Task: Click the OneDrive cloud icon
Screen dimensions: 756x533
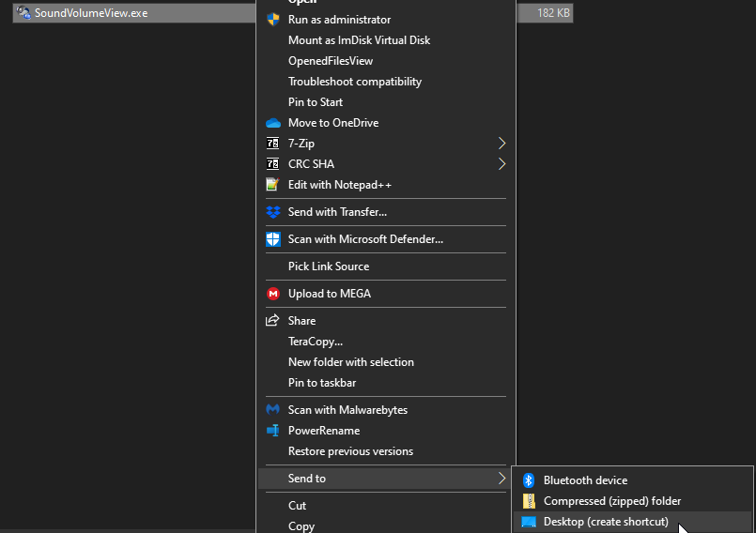Action: coord(273,123)
